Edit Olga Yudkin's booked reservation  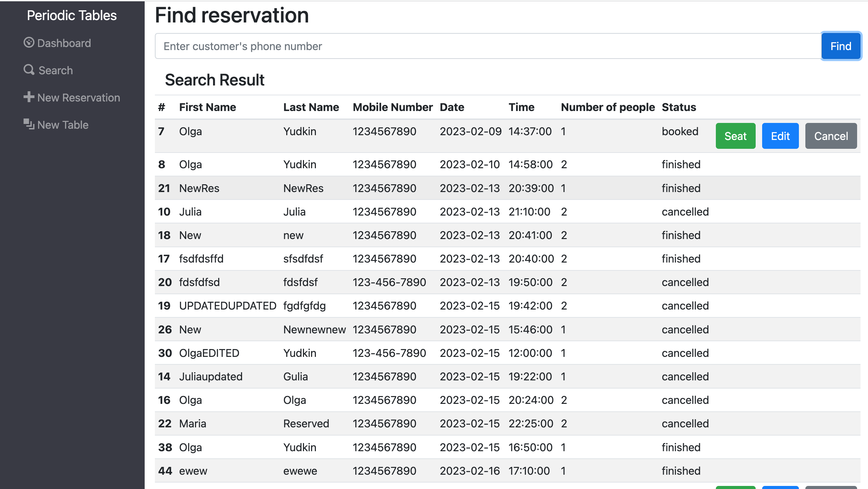pos(780,136)
